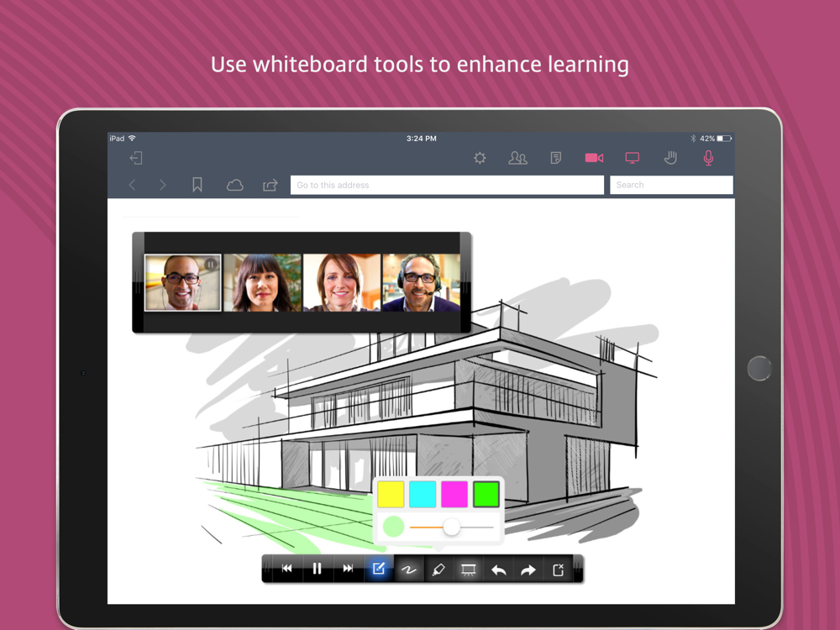Pick the magenta highlighter color
840x630 pixels.
coord(454,494)
